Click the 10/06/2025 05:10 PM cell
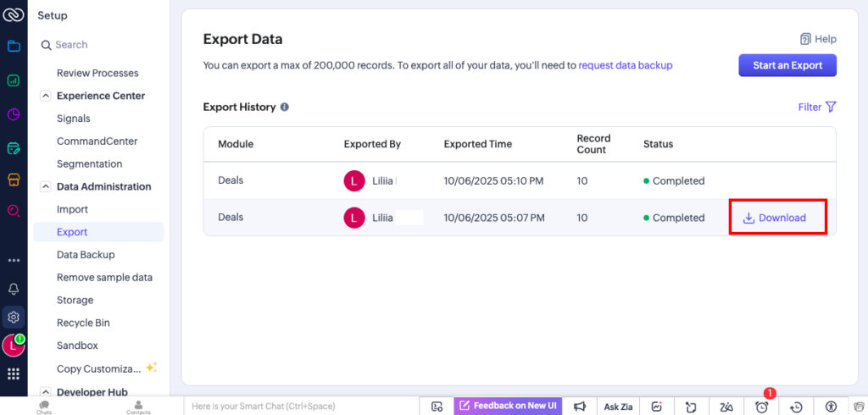 494,181
